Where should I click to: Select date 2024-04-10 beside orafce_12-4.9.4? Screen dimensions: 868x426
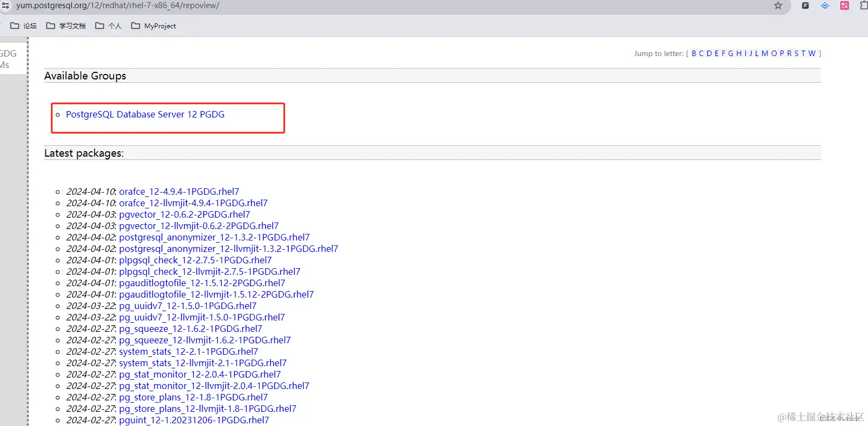(90, 192)
